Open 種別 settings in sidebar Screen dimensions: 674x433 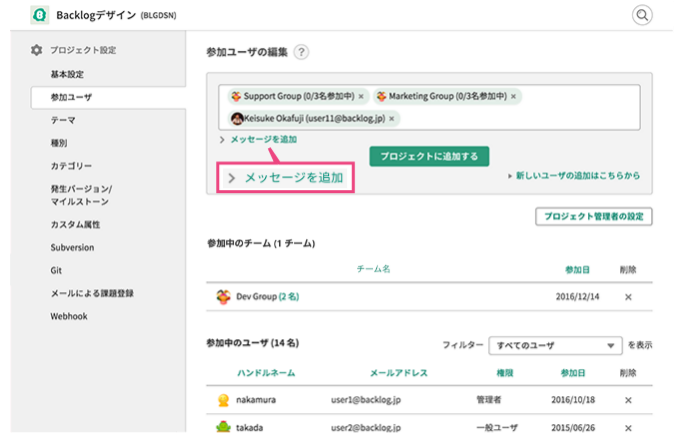59,143
